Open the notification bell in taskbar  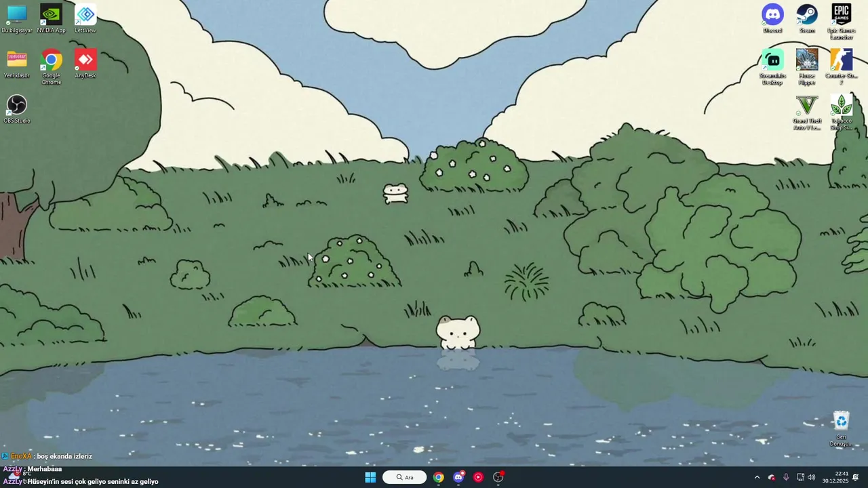856,477
